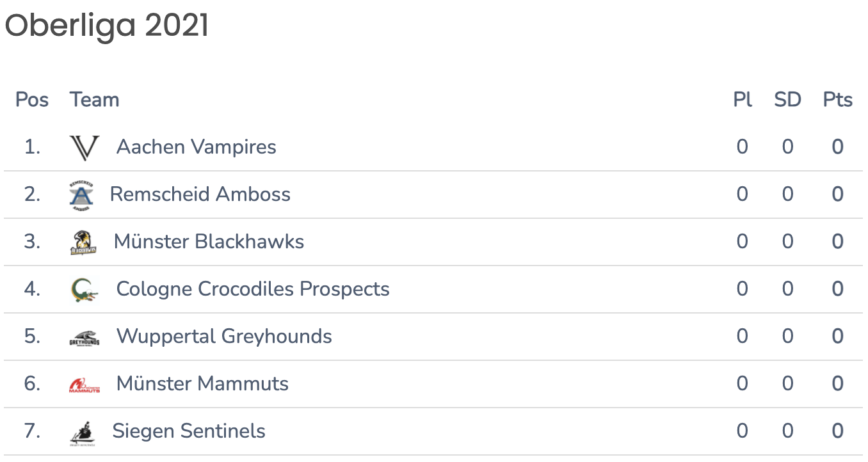Viewport: 868px width, 462px height.
Task: Select the Siegen Sentinels team name
Action: 189,431
